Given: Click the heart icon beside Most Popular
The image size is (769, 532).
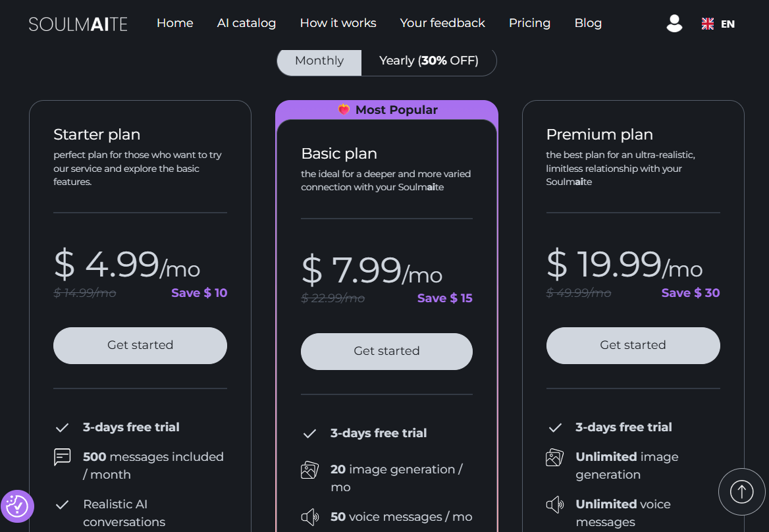Looking at the screenshot, I should point(344,109).
